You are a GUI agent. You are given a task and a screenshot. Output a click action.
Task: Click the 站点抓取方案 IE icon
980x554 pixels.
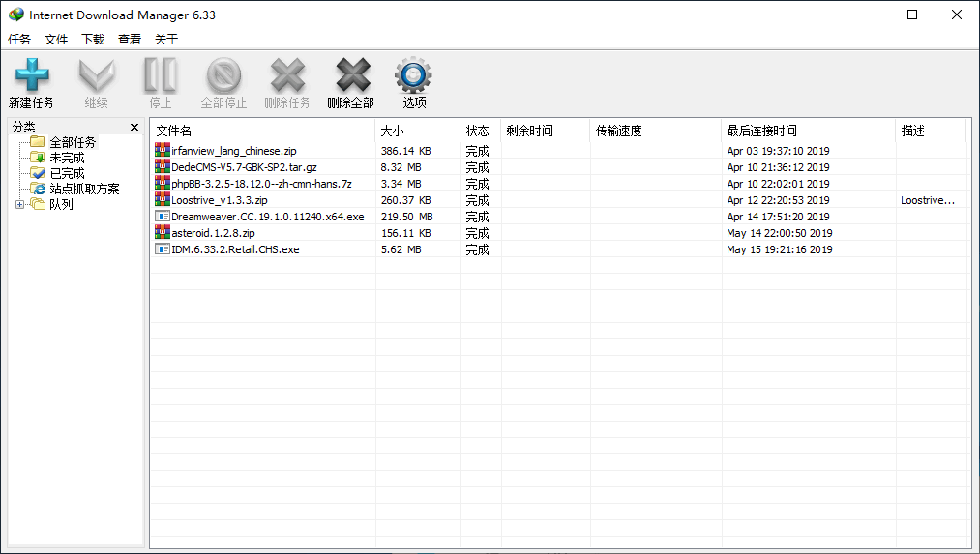pos(39,189)
